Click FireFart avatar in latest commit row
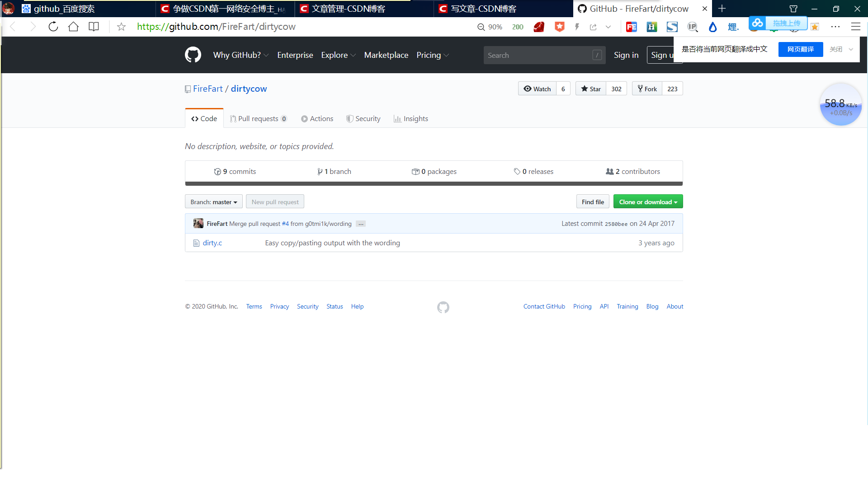868x487 pixels. (198, 223)
